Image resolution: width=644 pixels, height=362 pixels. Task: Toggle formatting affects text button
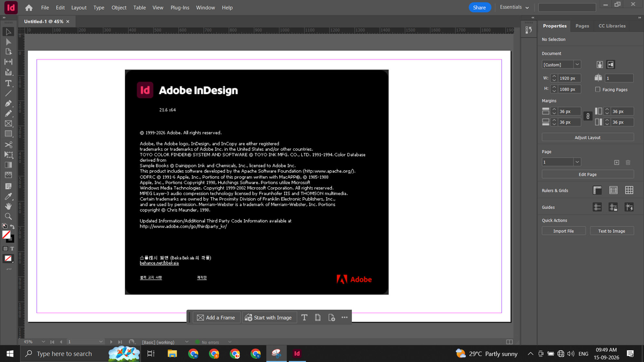[12, 248]
